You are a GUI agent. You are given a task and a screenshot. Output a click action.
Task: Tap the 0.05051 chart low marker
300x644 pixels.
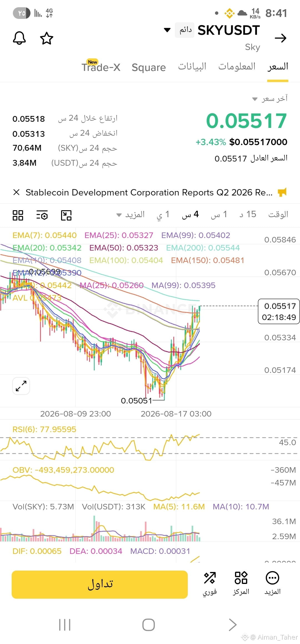tap(136, 401)
